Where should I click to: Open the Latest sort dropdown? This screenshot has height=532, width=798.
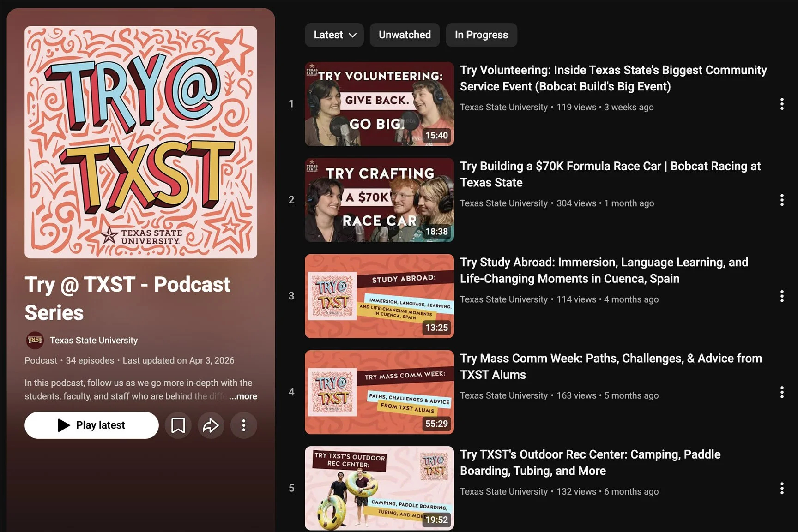[x=334, y=35]
